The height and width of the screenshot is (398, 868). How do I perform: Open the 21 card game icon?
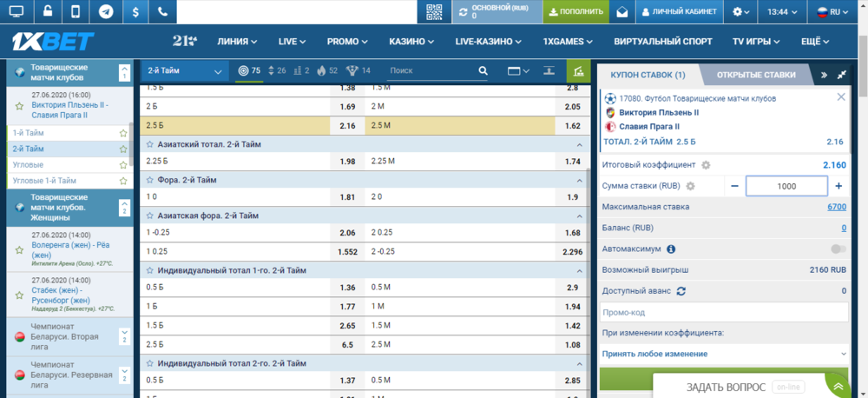[x=185, y=41]
